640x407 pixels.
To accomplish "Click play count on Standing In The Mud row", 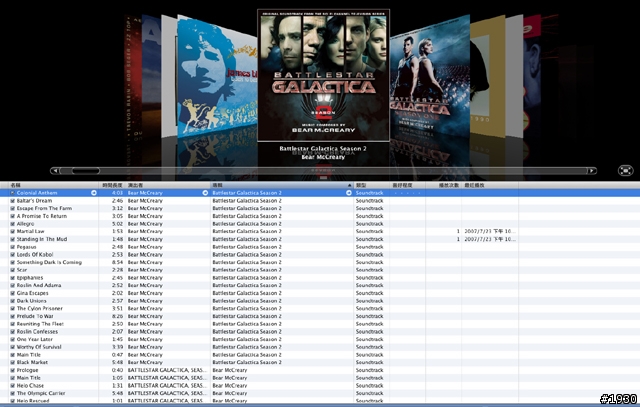I will click(x=458, y=239).
